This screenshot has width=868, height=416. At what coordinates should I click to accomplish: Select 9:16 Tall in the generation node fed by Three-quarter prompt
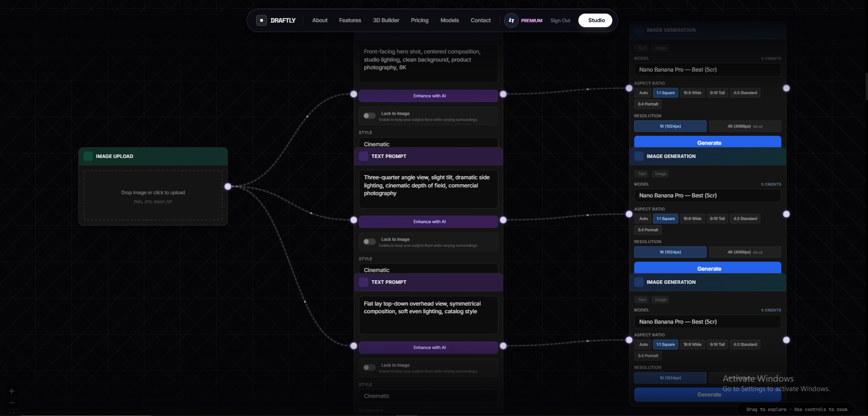[x=717, y=219]
